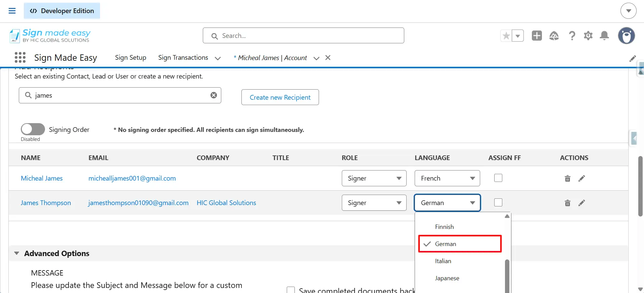Image resolution: width=644 pixels, height=293 pixels.
Task: Click the favorites star icon
Action: pyautogui.click(x=506, y=36)
